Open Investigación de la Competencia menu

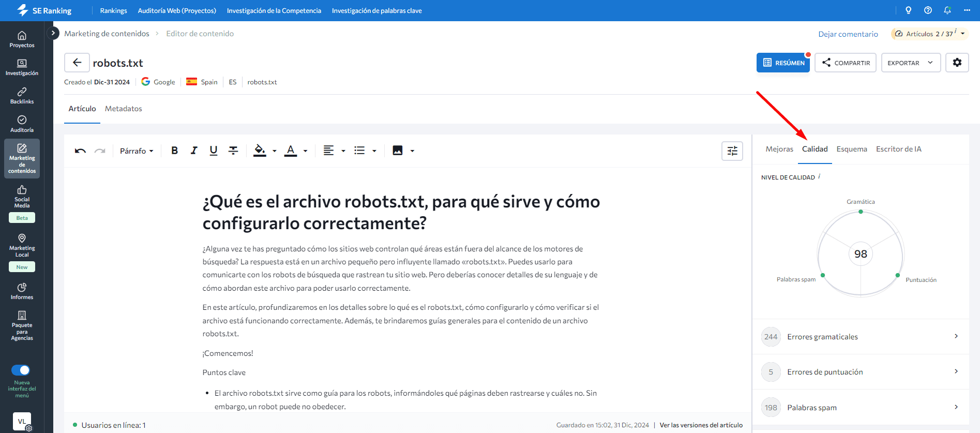point(274,10)
